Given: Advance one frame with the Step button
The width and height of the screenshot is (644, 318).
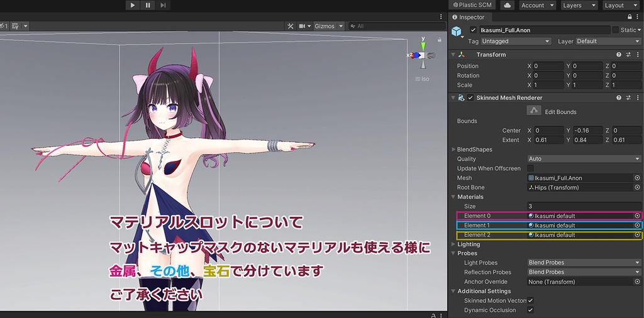Looking at the screenshot, I should (x=163, y=5).
